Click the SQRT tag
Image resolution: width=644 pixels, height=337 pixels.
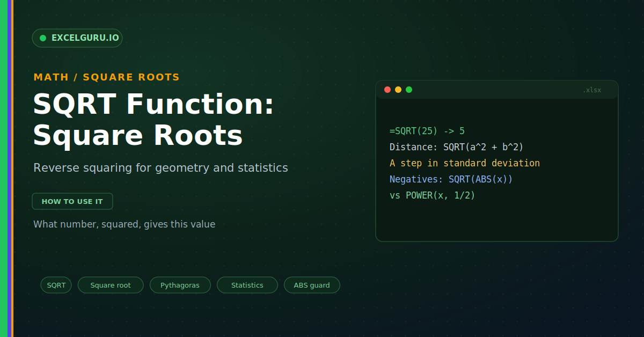click(56, 285)
